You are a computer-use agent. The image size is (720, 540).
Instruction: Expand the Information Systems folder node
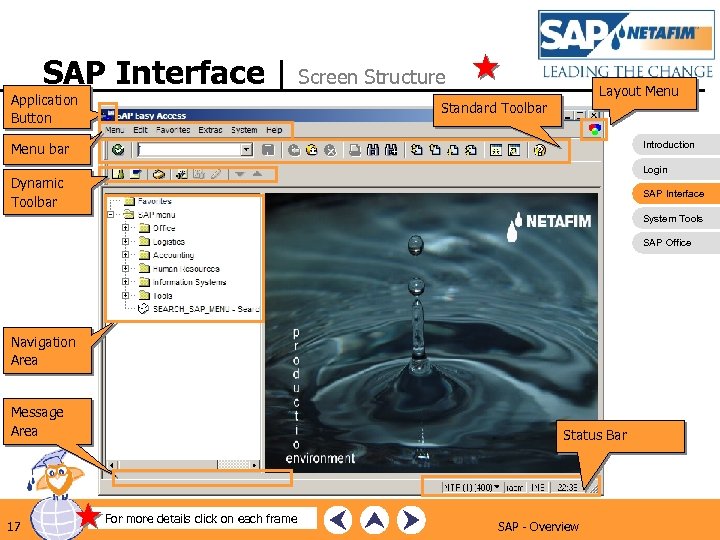click(x=125, y=281)
